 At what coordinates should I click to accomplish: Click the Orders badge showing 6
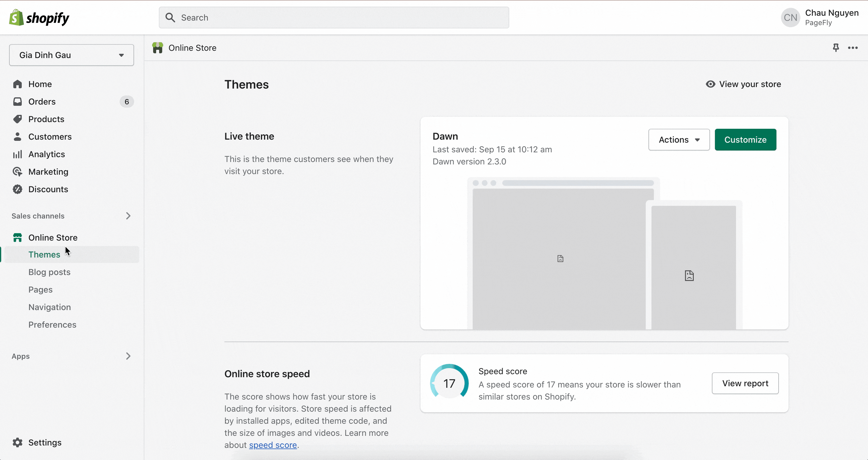click(127, 102)
